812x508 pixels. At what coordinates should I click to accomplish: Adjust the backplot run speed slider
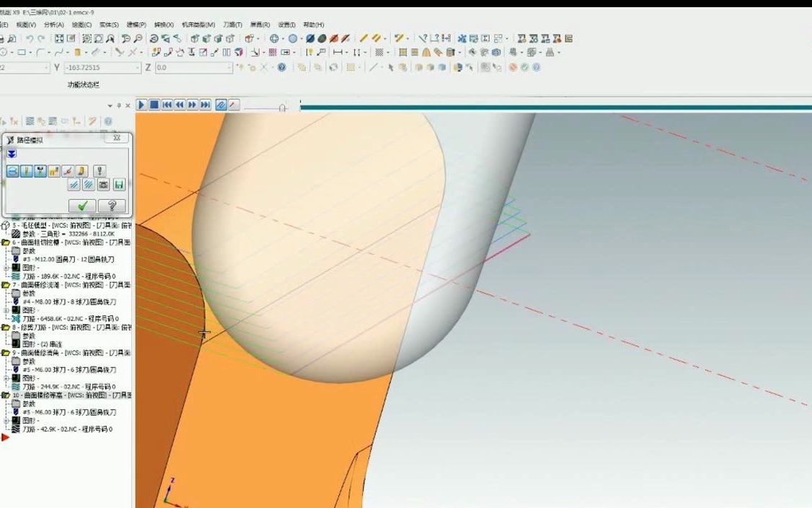click(x=282, y=108)
